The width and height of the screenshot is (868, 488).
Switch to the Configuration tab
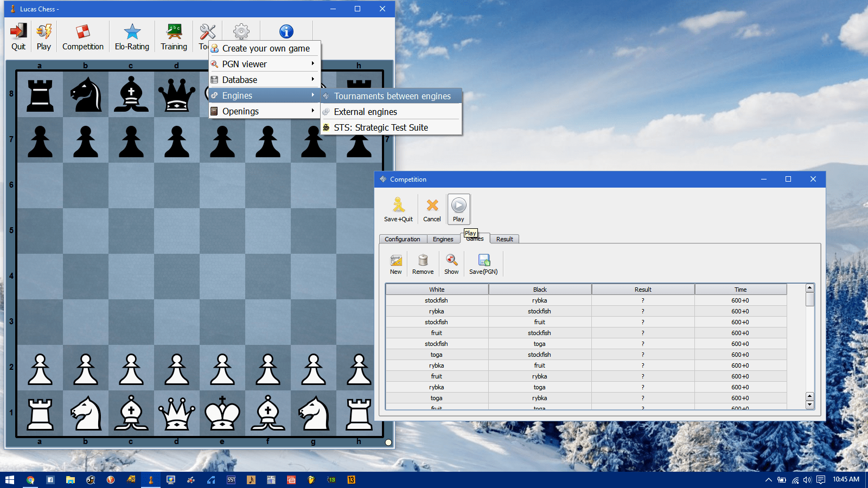[x=403, y=239]
